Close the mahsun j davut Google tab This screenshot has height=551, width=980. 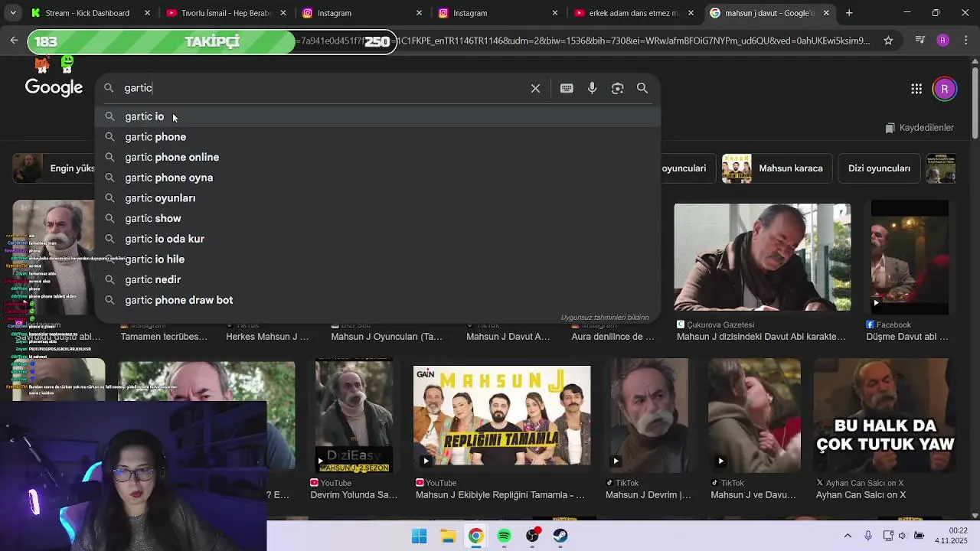[825, 13]
